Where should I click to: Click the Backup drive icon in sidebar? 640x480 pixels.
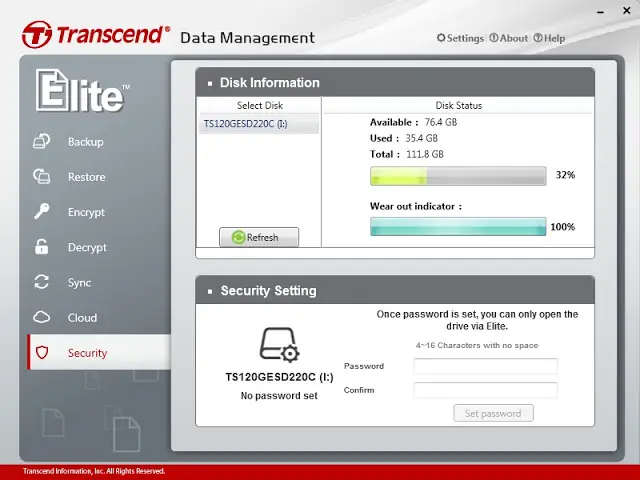(42, 141)
